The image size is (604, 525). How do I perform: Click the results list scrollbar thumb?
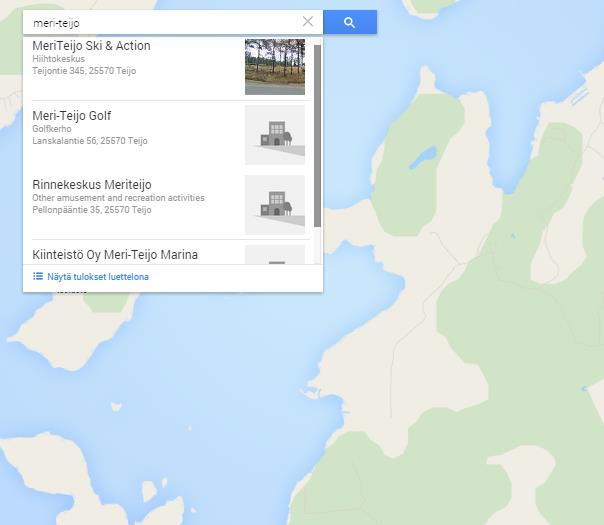pyautogui.click(x=317, y=136)
